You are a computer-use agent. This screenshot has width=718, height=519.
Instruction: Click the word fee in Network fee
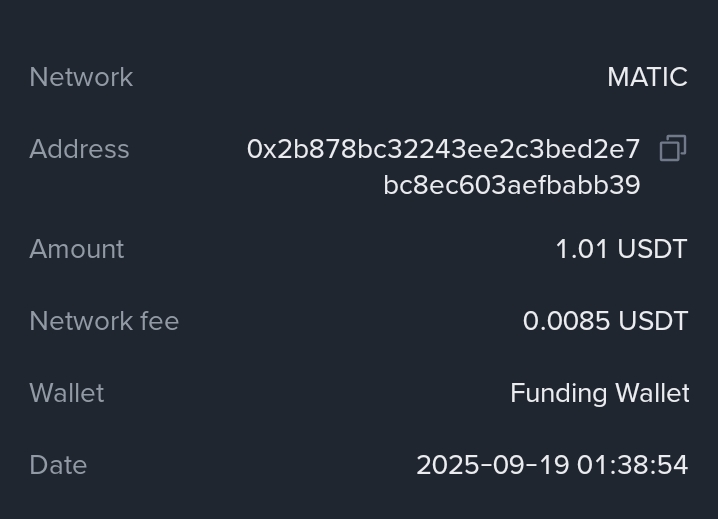coord(159,321)
